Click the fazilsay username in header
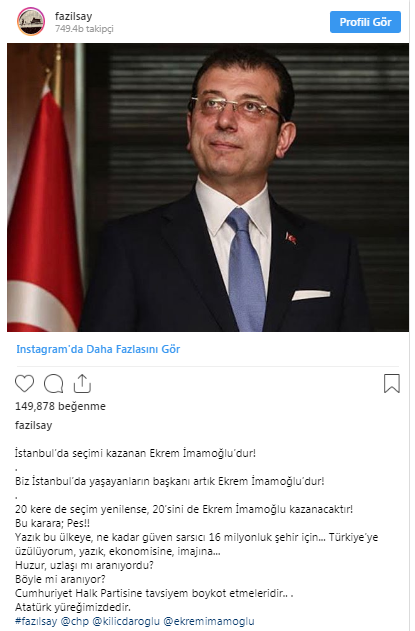 click(x=74, y=16)
